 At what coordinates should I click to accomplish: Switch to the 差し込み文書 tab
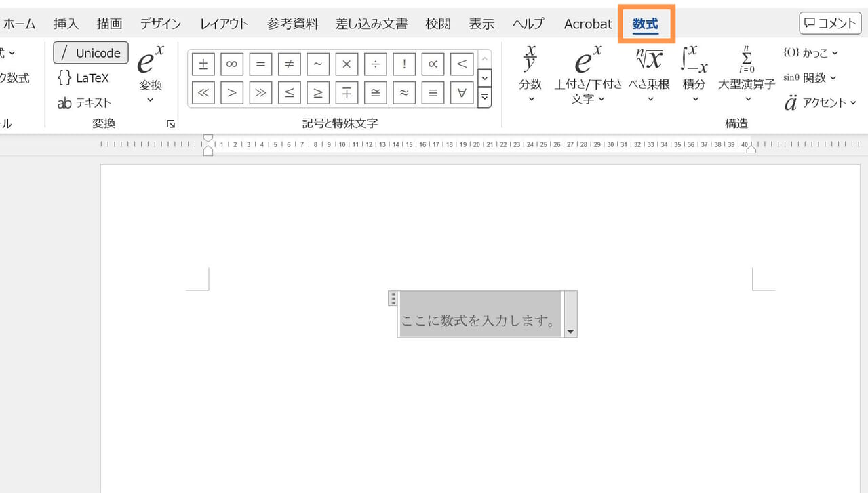point(372,24)
